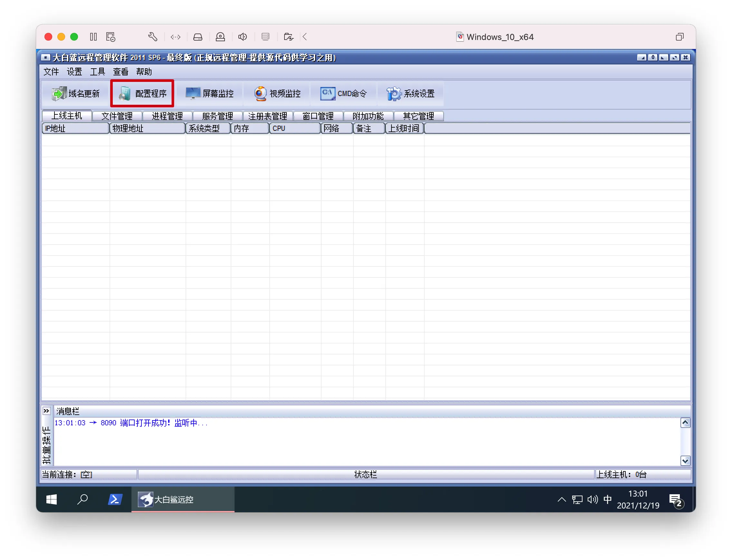Expand the 消息栏 panel chevron button
Image resolution: width=732 pixels, height=560 pixels.
click(x=46, y=411)
